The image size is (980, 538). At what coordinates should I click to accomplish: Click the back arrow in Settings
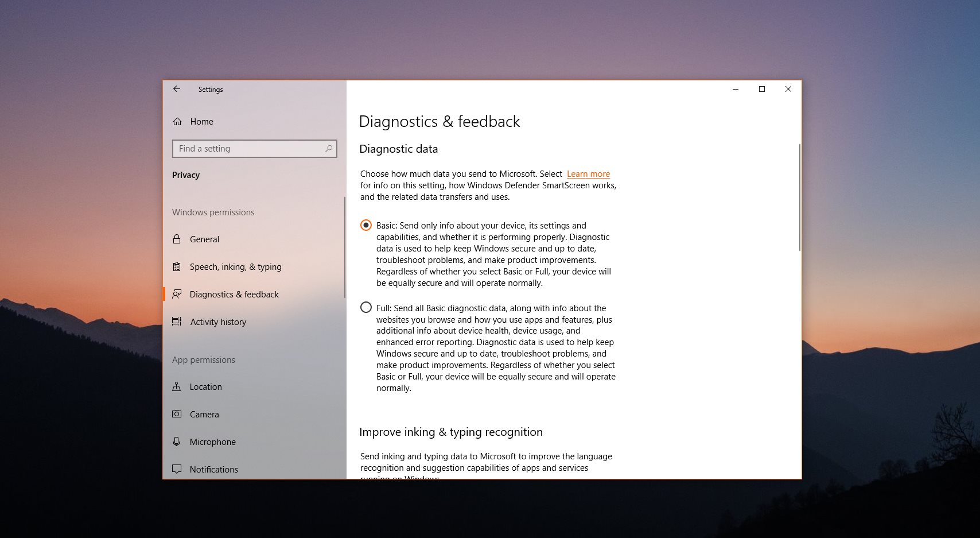point(177,89)
